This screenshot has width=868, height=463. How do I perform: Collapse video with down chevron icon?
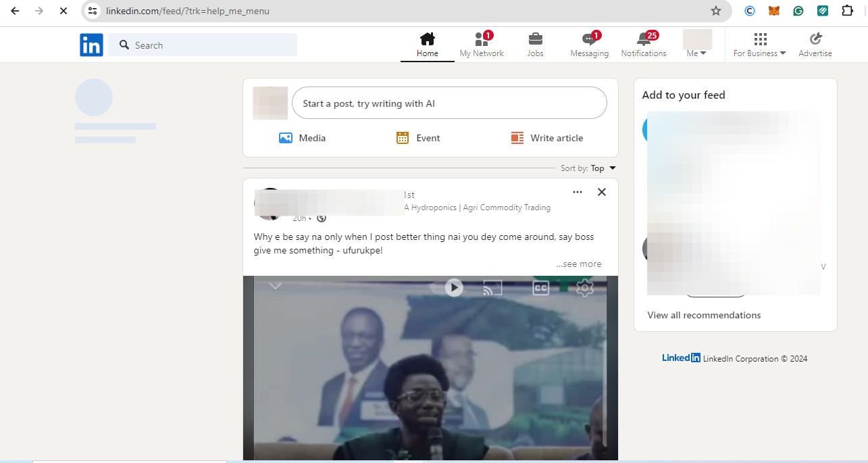pyautogui.click(x=275, y=286)
